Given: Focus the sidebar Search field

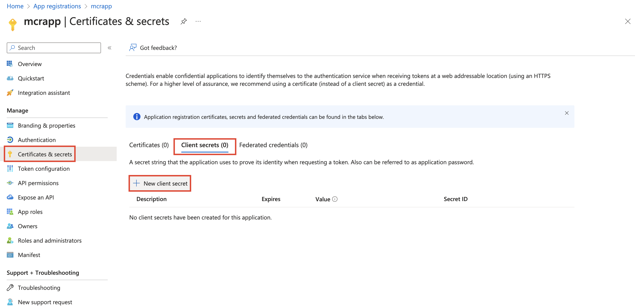Looking at the screenshot, I should [54, 48].
